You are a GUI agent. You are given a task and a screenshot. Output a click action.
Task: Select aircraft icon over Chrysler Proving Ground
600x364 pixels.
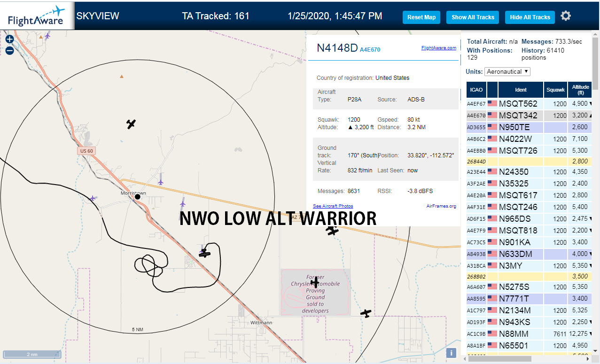(x=315, y=283)
